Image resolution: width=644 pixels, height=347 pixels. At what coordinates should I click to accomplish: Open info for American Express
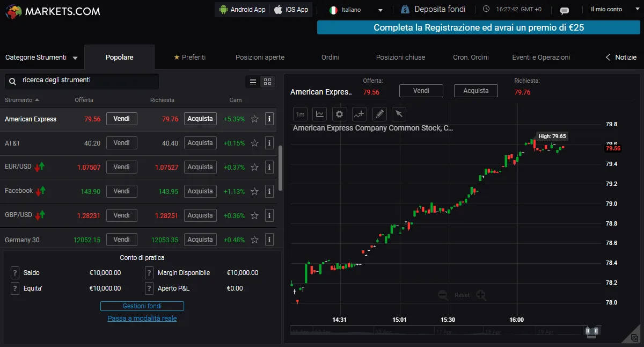pos(269,119)
